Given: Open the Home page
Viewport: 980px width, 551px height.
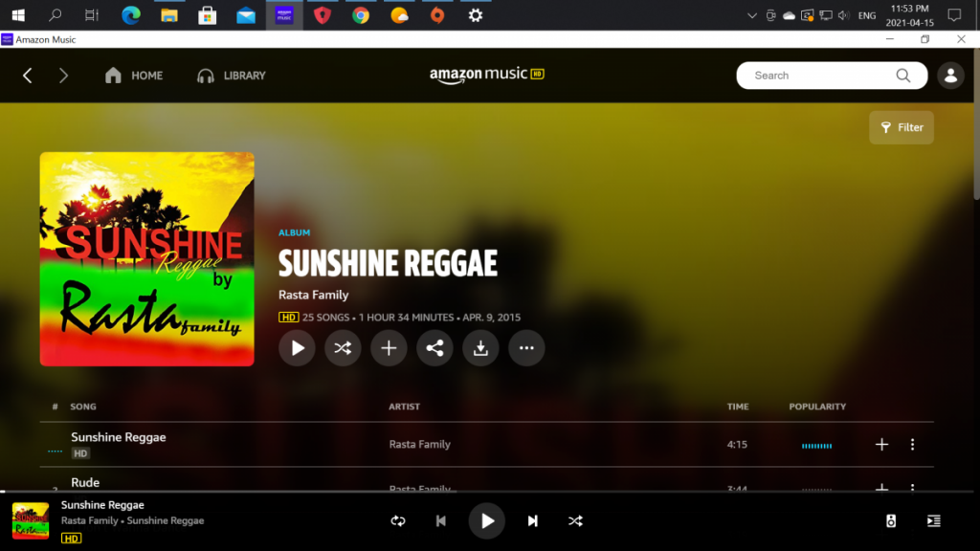Looking at the screenshot, I should pos(134,76).
